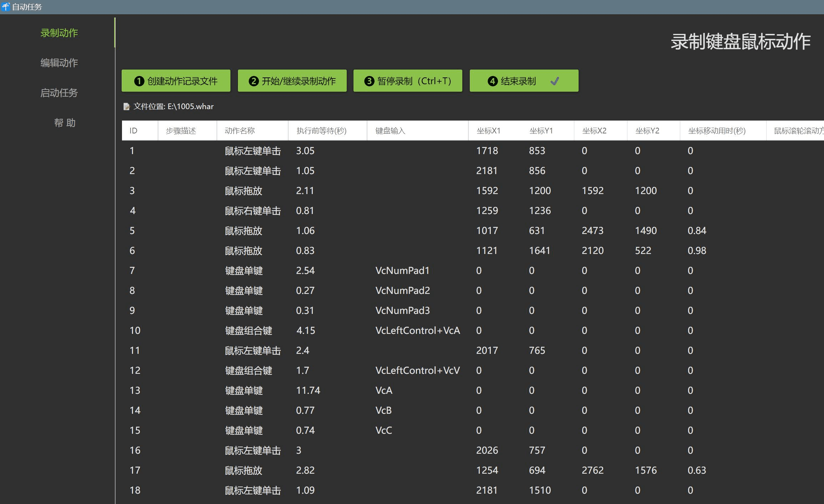
Task: Click the 自动任务 app icon in the title bar
Action: click(6, 7)
